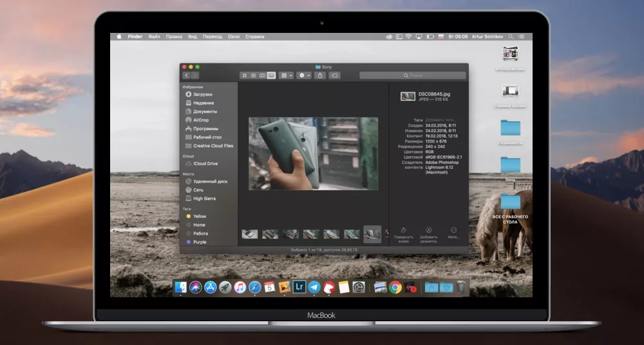
Task: Open Creative Cloud Files in sidebar
Action: coord(209,146)
